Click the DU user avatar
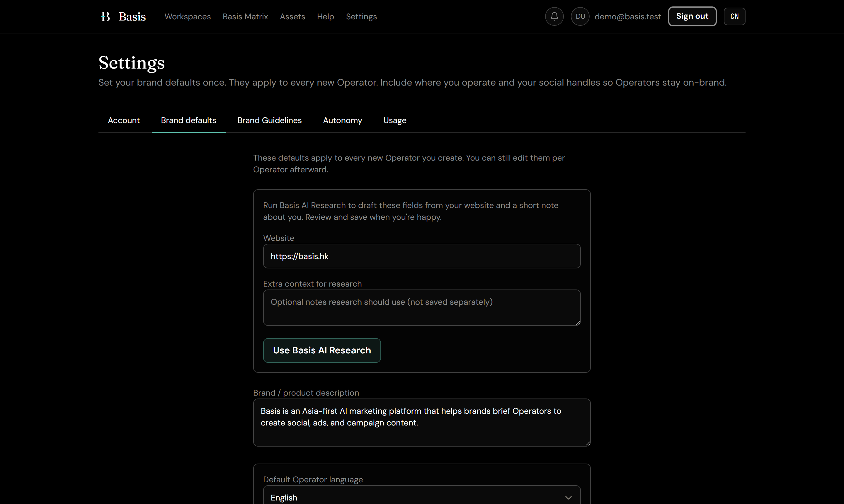 click(580, 16)
